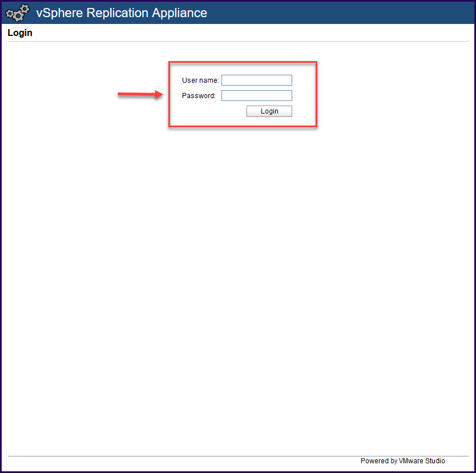Click the Login page heading
Screen dimensions: 476x473
[x=20, y=33]
